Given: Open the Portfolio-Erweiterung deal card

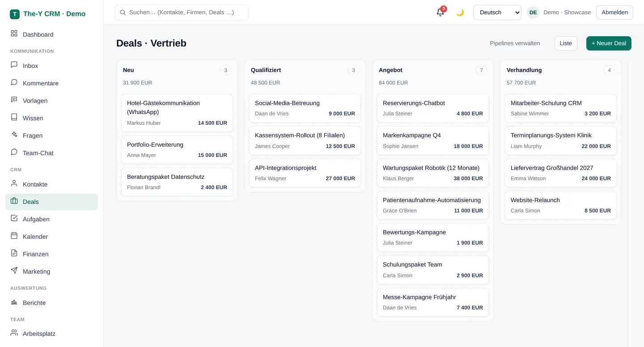Looking at the screenshot, I should (177, 150).
